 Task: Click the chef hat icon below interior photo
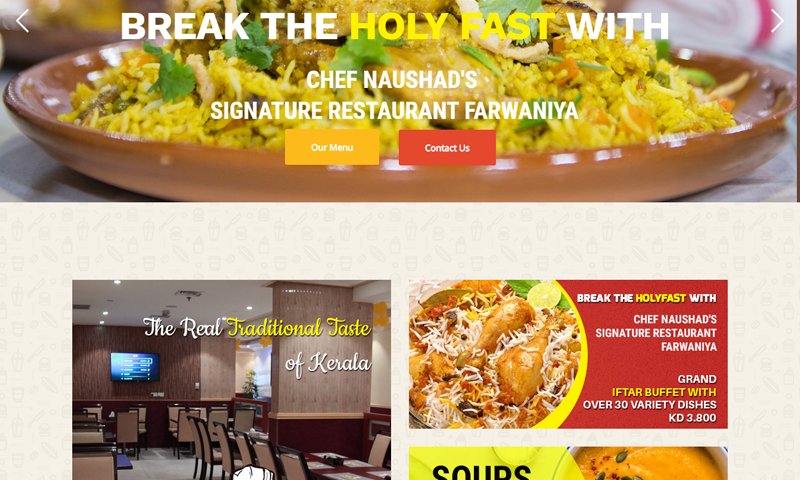[x=253, y=473]
